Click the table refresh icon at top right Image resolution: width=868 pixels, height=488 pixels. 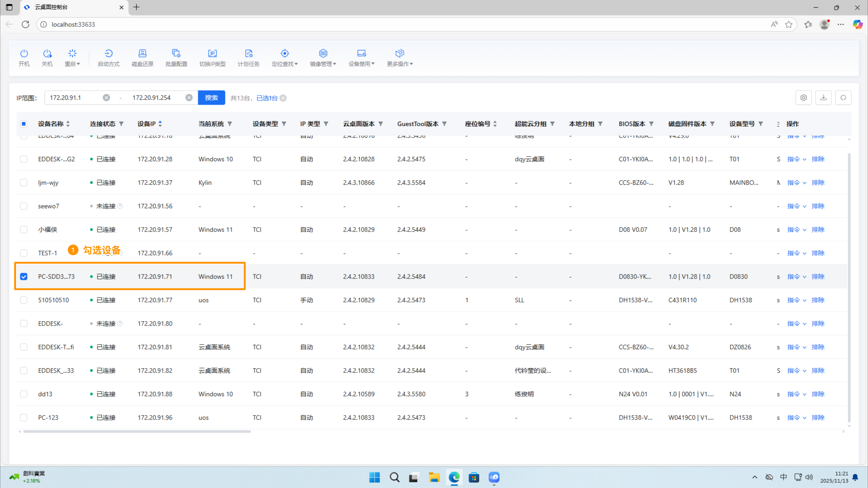click(843, 98)
